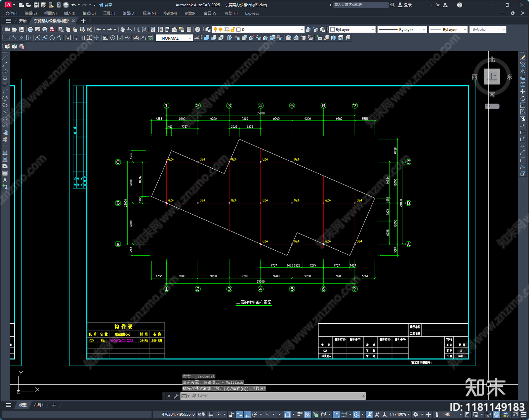The image size is (529, 420).
Task: Click the Help question mark toolbar icon
Action: [197, 29]
